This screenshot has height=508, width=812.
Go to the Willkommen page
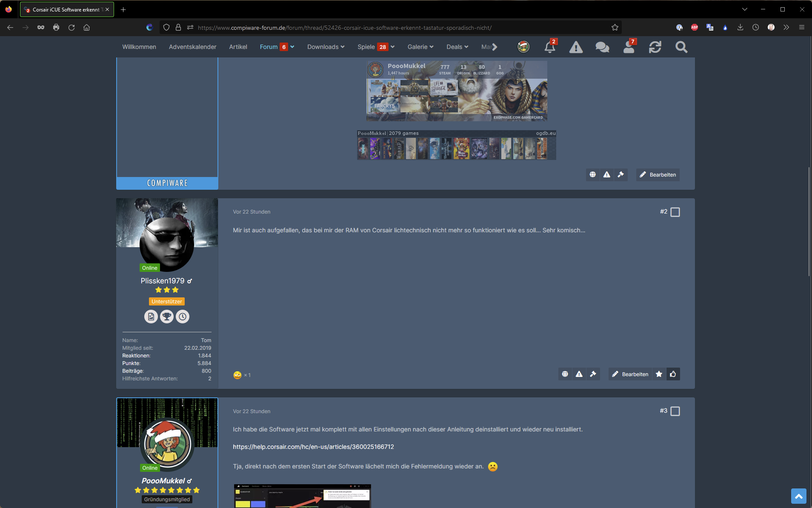click(x=139, y=47)
